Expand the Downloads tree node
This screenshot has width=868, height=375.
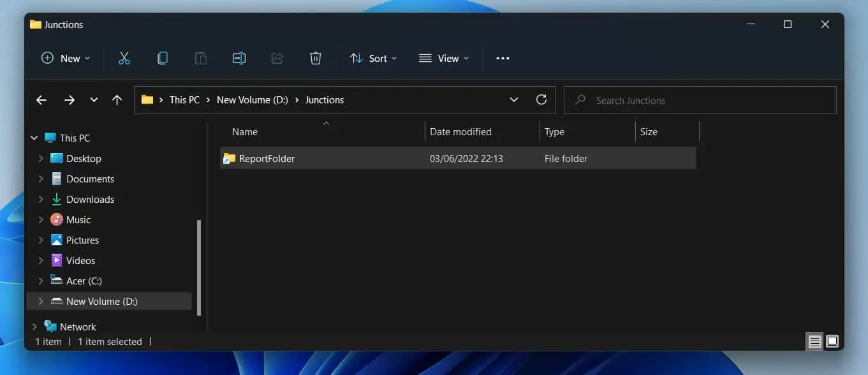(41, 199)
